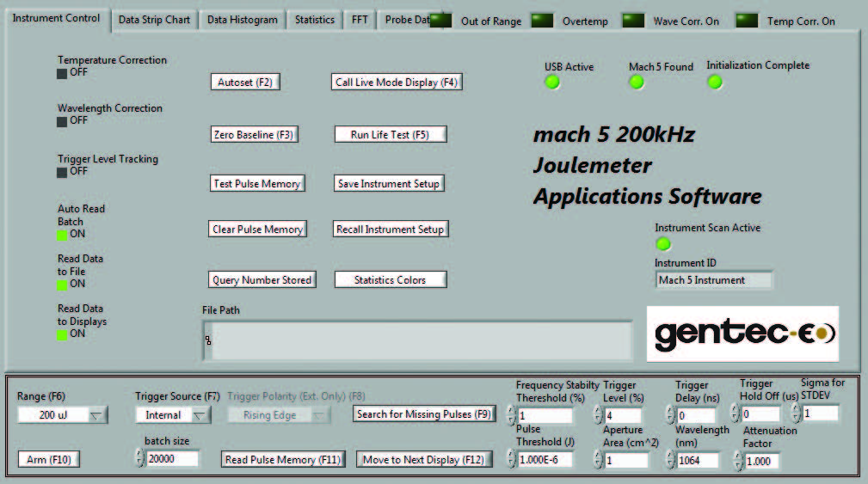Click the Mach 5 Found indicator

(x=636, y=83)
